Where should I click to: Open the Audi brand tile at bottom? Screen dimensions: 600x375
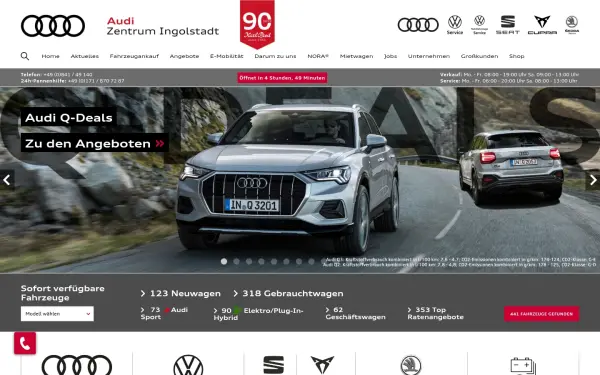[77, 365]
